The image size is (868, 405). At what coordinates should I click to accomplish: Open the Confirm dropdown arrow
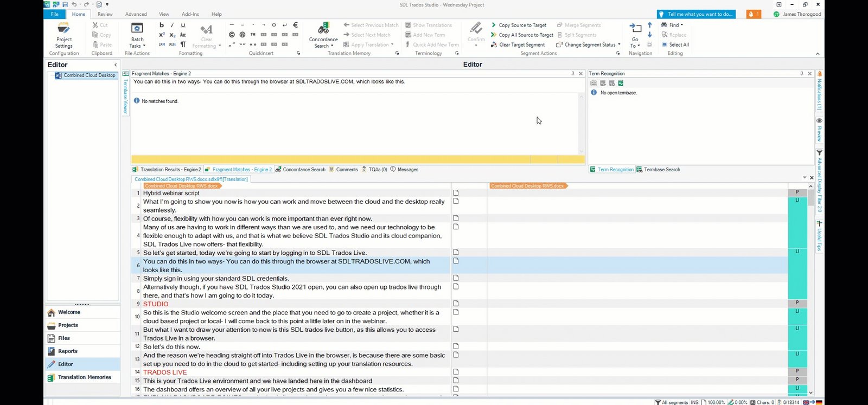(476, 46)
